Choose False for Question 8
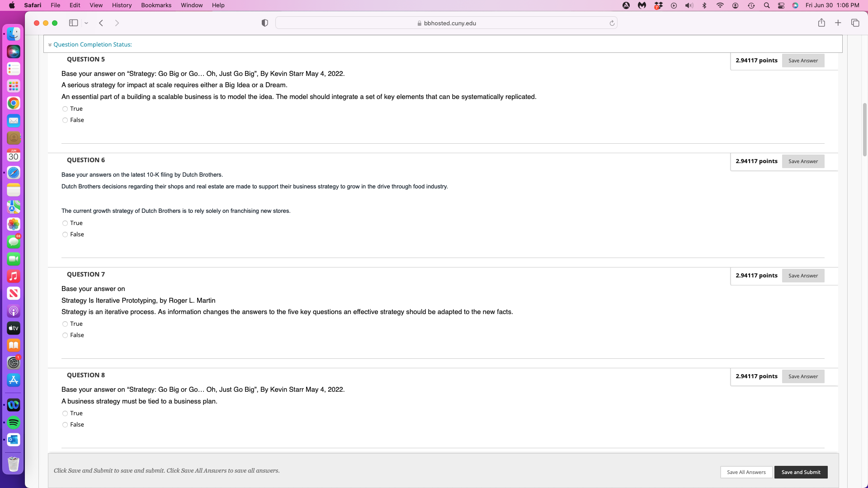868x488 pixels. pos(65,425)
